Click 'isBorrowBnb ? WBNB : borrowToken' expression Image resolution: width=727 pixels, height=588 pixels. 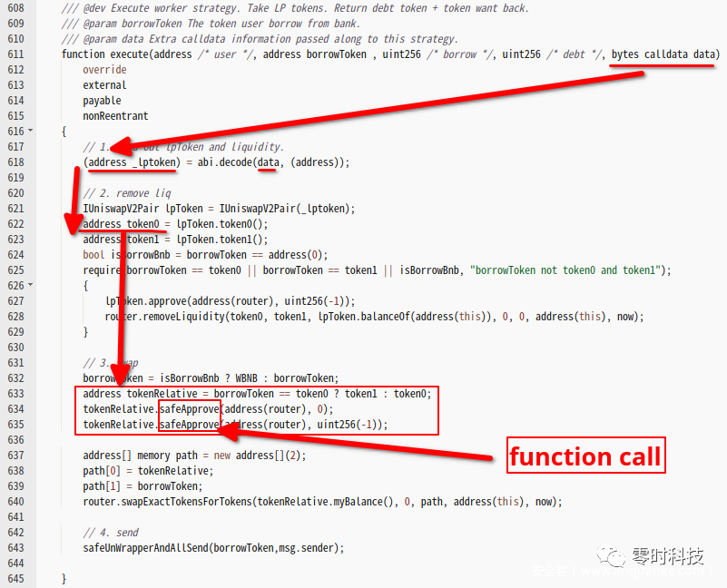point(249,378)
